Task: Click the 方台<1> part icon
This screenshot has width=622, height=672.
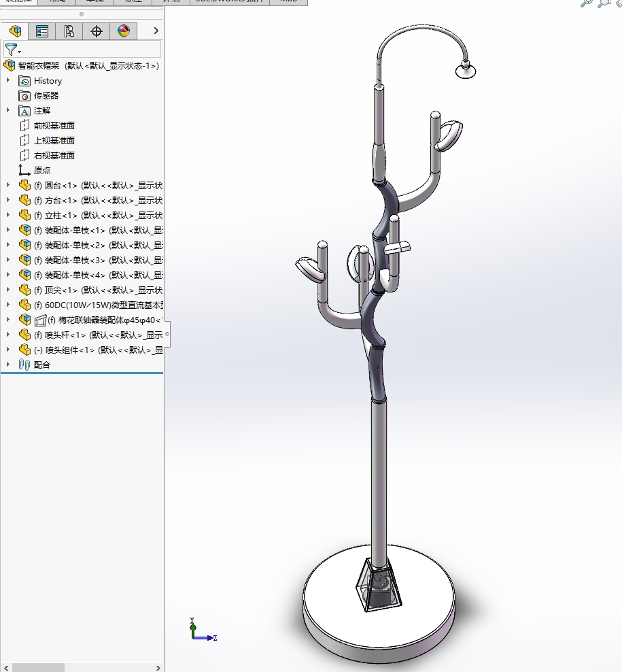Action: (25, 200)
